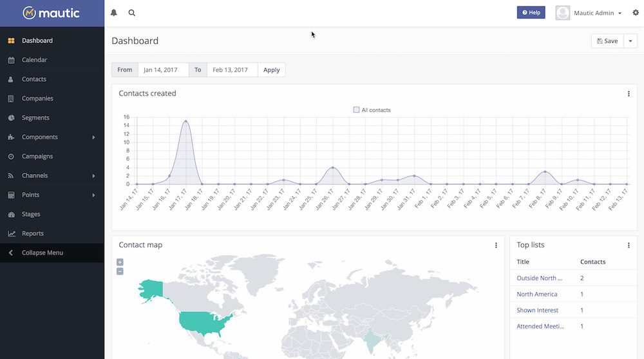Open Top lists widget kebab menu
This screenshot has width=644, height=359.
629,245
